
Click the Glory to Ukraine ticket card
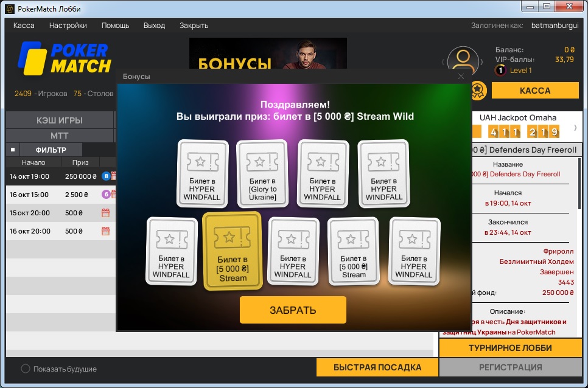click(x=262, y=174)
